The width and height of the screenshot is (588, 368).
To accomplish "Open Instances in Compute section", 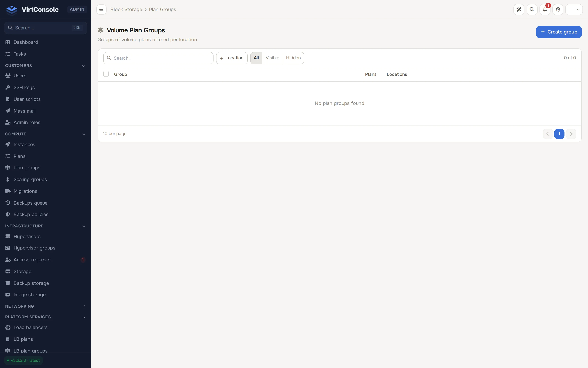I will coord(45,144).
